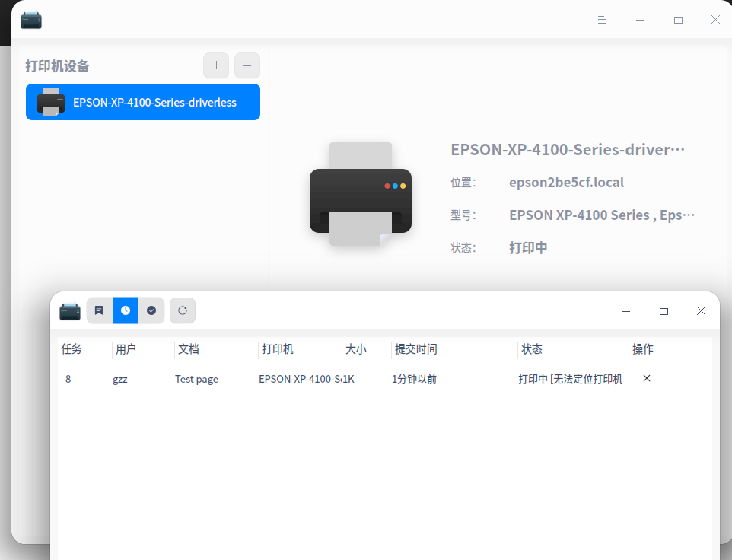The height and width of the screenshot is (560, 732).
Task: Click user gzz in job row
Action: pyautogui.click(x=120, y=379)
